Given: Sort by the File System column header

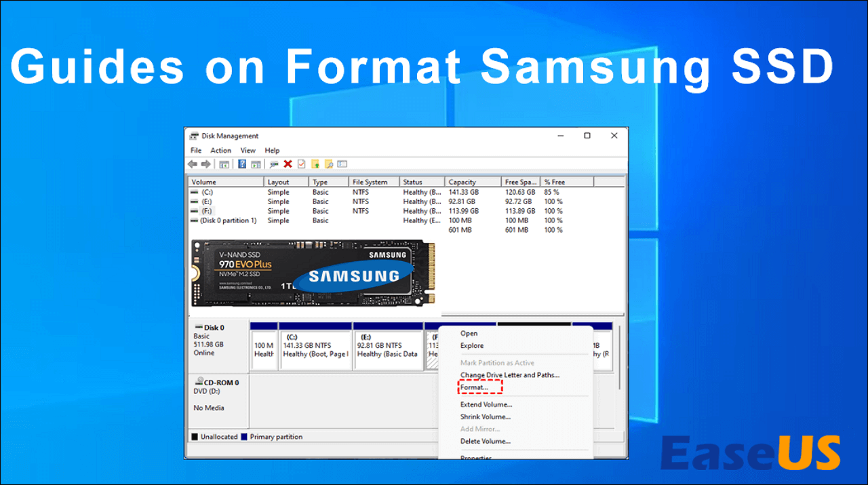Looking at the screenshot, I should (x=374, y=182).
